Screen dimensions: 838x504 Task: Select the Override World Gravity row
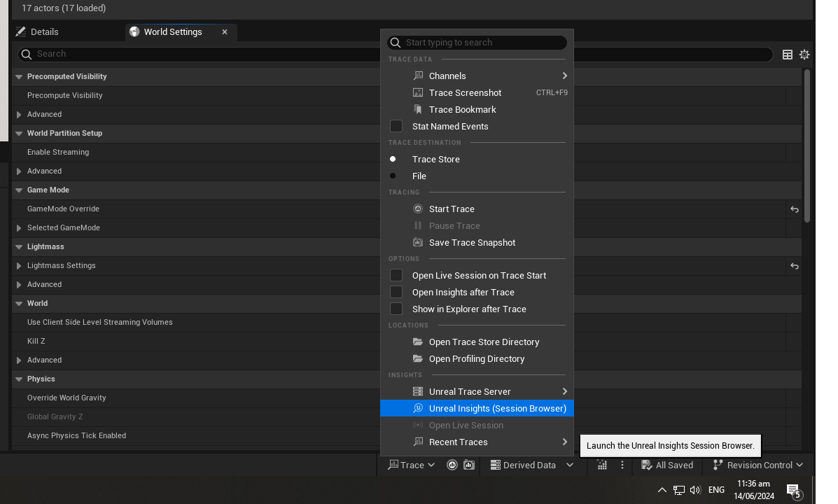pos(407,398)
